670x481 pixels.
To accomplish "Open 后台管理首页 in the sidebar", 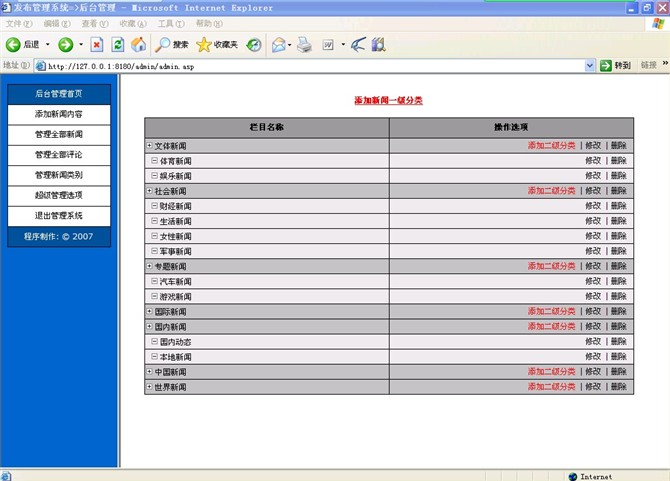I will click(x=59, y=94).
